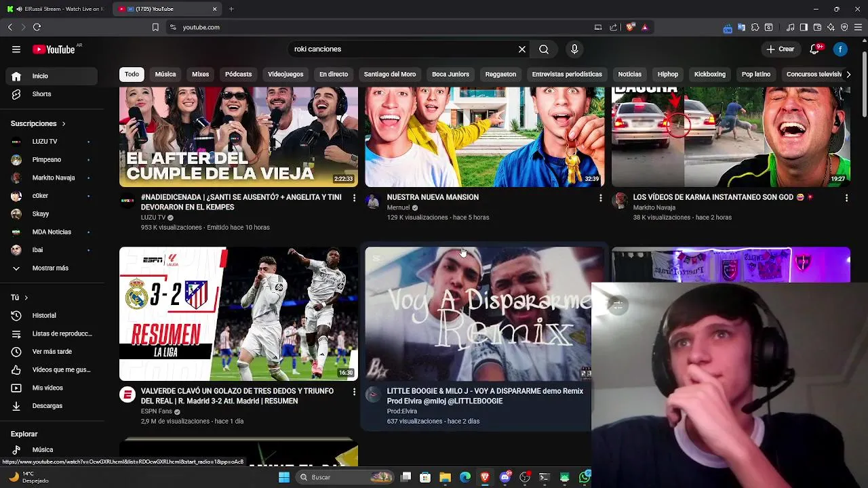The image size is (868, 488).
Task: Select the Hiphop filter chip
Action: pos(668,74)
